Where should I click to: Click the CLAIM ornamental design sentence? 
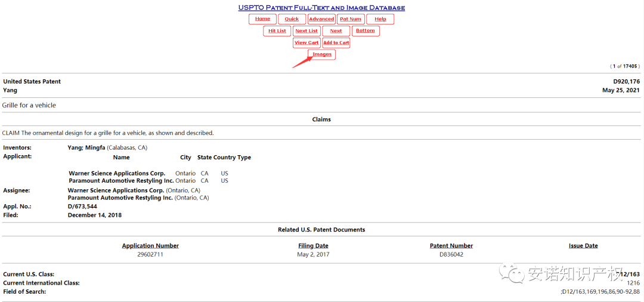coord(108,134)
